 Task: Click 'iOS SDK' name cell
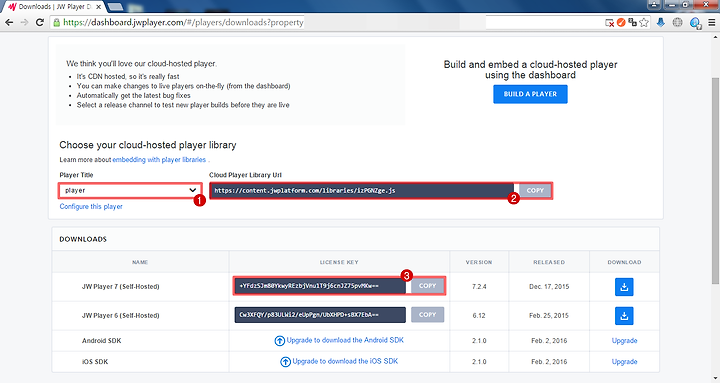point(95,362)
